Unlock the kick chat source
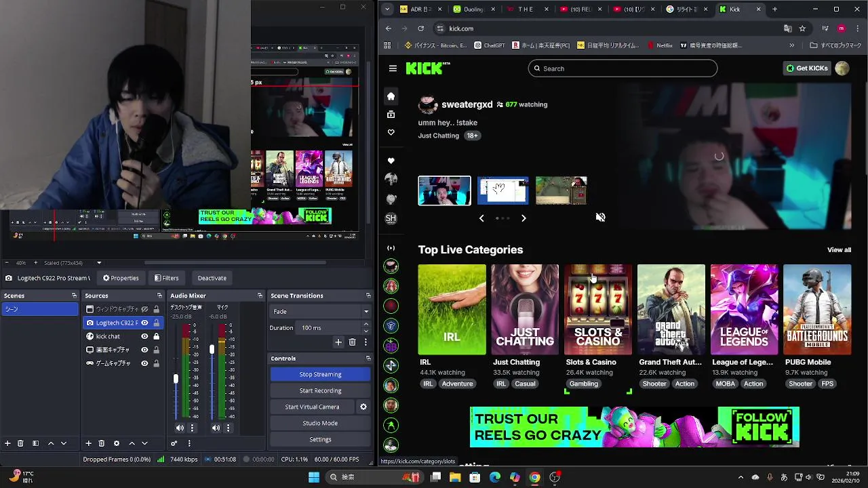868x488 pixels. click(156, 336)
